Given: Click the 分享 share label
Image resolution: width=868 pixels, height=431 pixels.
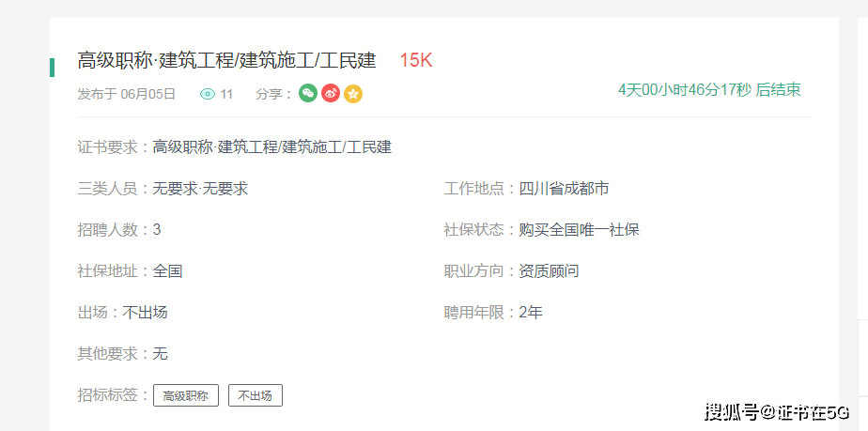Looking at the screenshot, I should coord(273,94).
